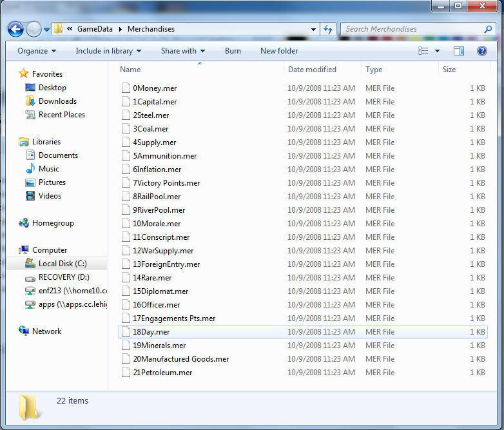Click the Homegroup icon in sidebar
The image size is (504, 430).
click(x=24, y=223)
